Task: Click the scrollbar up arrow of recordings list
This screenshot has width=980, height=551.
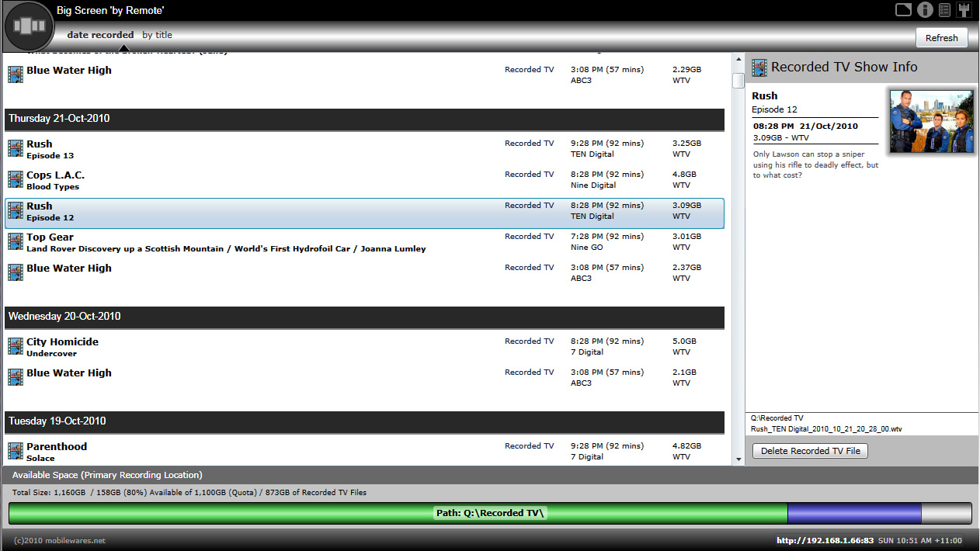Action: coord(738,59)
